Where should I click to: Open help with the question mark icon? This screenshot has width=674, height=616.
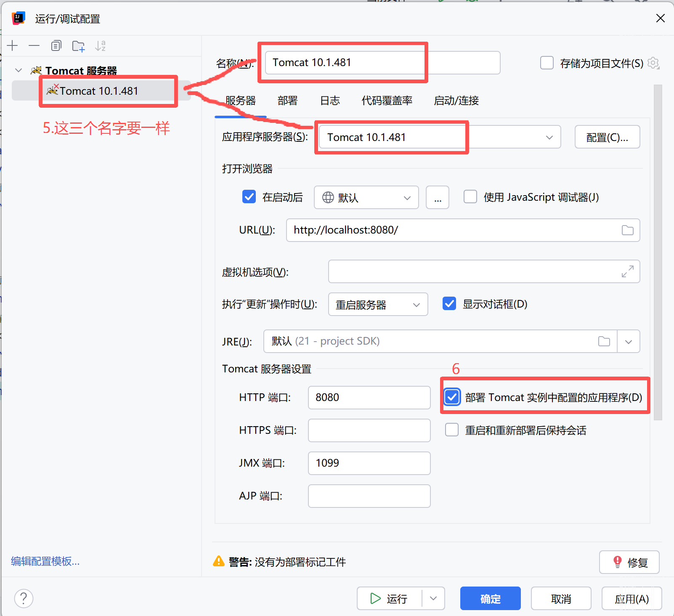24,598
